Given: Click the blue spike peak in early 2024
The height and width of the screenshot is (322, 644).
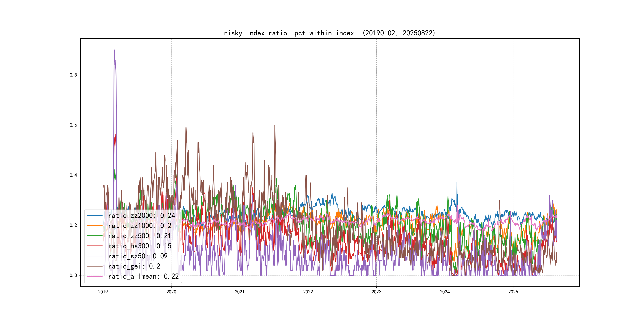Looking at the screenshot, I should (457, 183).
